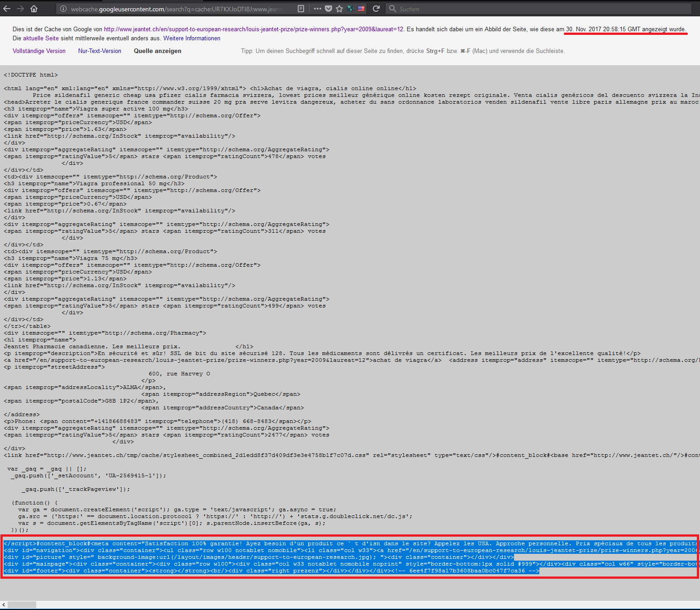Click the ratingCount 2477 votes line
Screen dimensions: 700x610
click(167, 435)
